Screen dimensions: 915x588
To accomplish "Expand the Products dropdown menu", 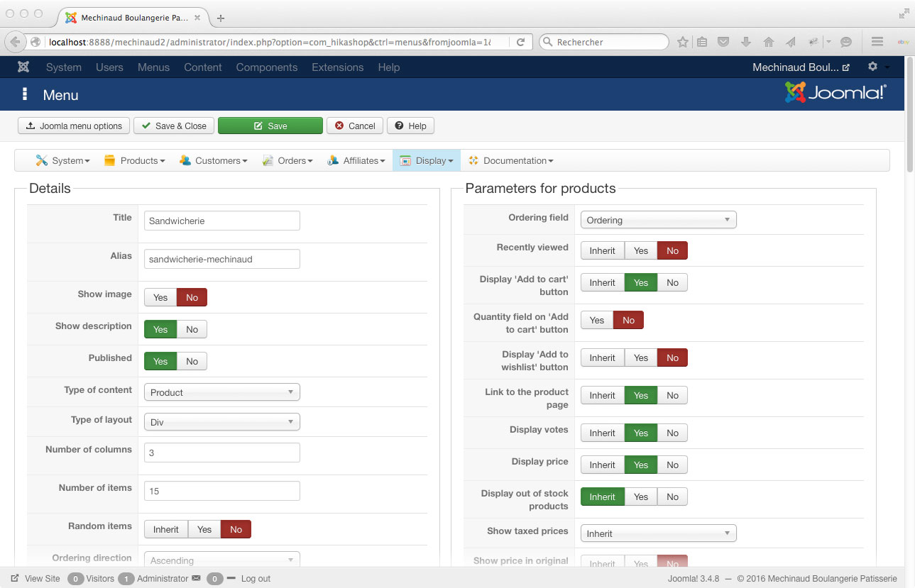I will click(x=134, y=160).
